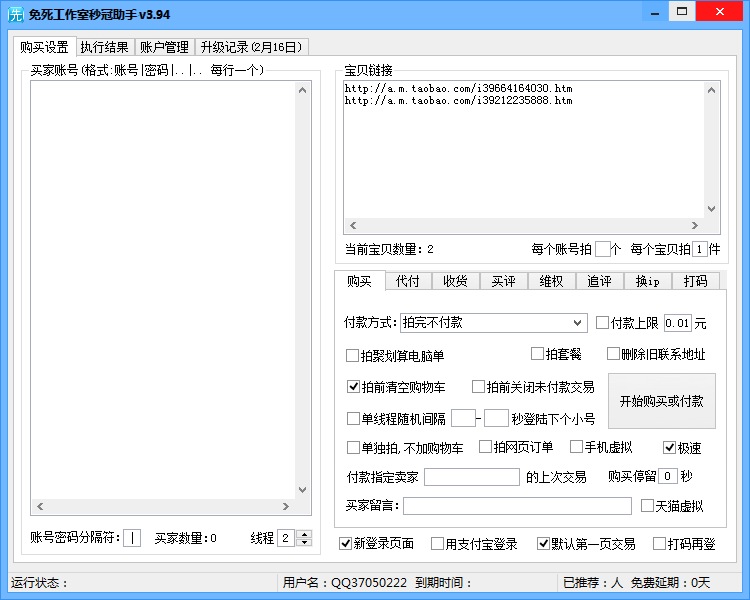Toggle the 极速 checkbox
Screen dimensions: 750x600
[x=670, y=448]
